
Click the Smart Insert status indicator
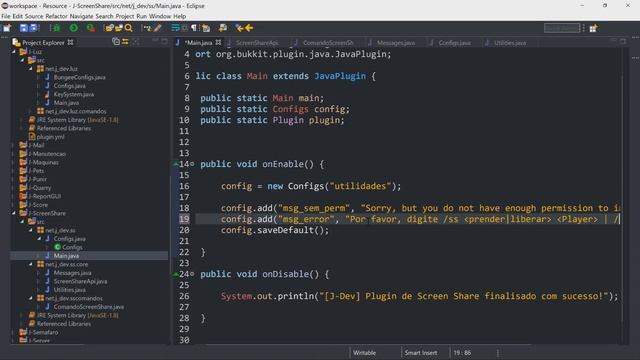tap(421, 353)
